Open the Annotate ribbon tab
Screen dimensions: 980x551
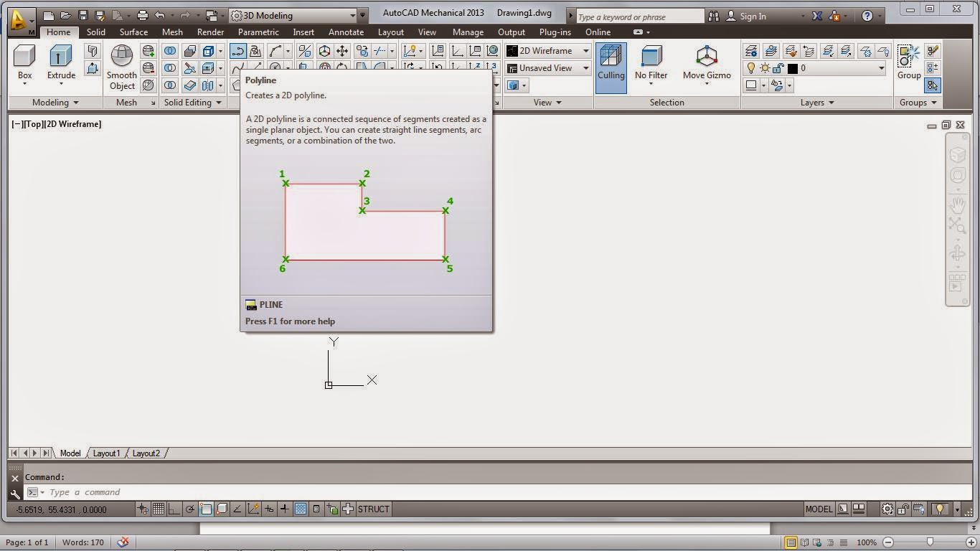346,32
